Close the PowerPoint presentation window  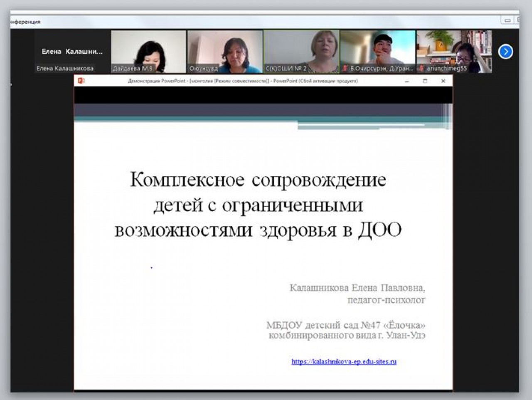pyautogui.click(x=443, y=81)
